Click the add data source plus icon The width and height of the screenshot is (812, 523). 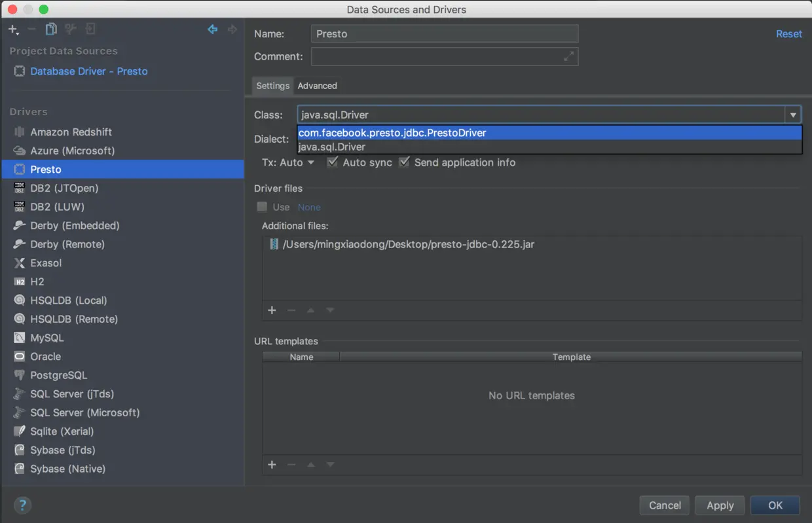[x=13, y=29]
